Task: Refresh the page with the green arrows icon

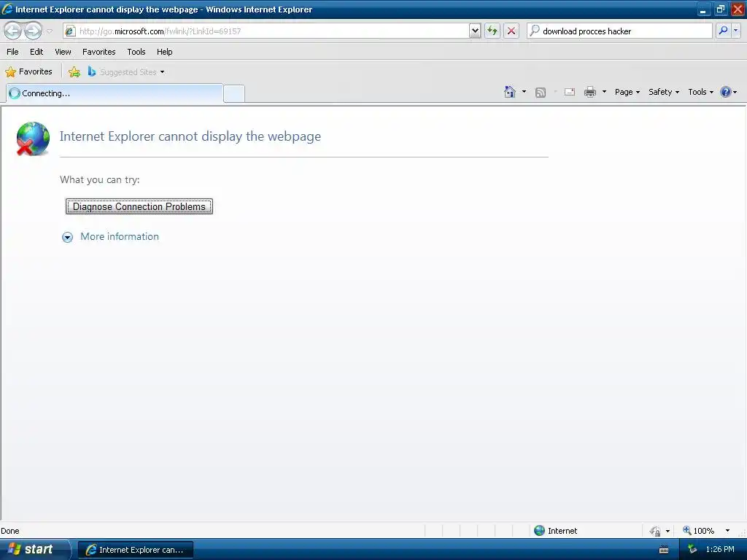Action: [x=492, y=31]
